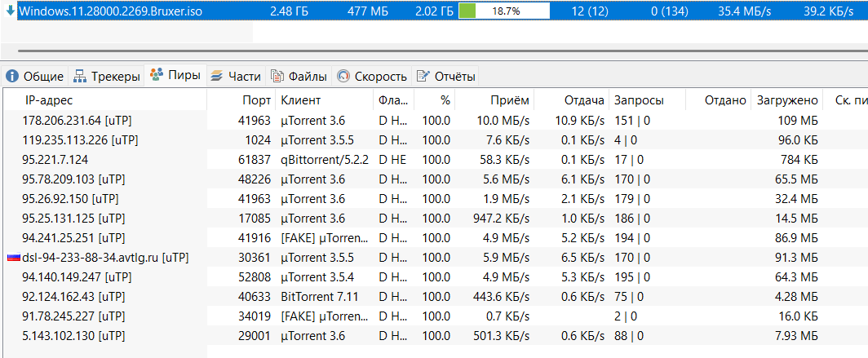Click the 195 | 0 requests cell
Viewport: 868px width, 358px height.
click(632, 277)
